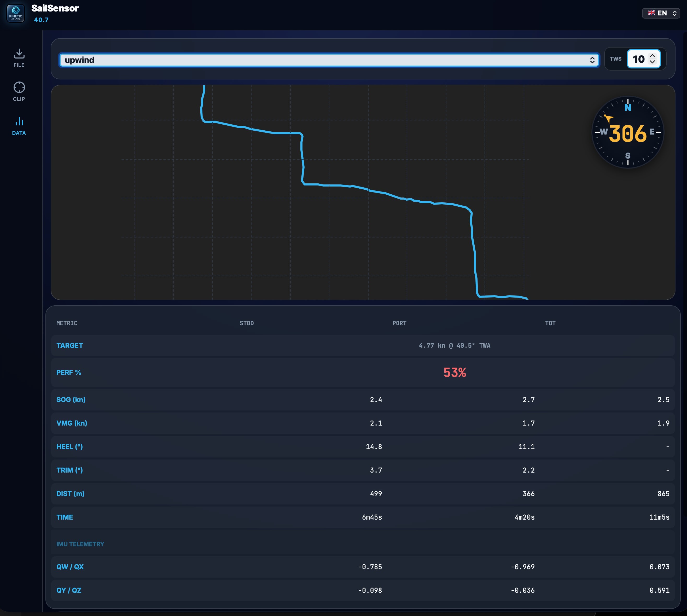Screen dimensions: 687x616
Task: Click the PERF % row label
Action: [69, 372]
